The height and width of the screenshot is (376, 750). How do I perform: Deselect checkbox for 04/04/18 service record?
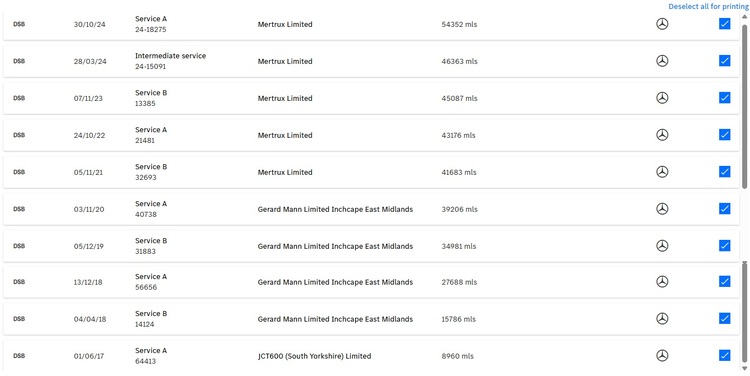pyautogui.click(x=725, y=318)
